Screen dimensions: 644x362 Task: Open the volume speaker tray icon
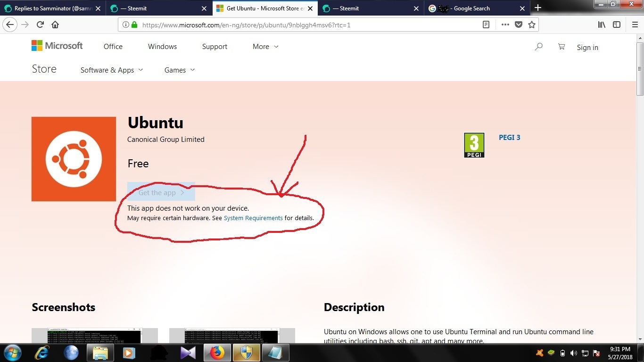(574, 353)
